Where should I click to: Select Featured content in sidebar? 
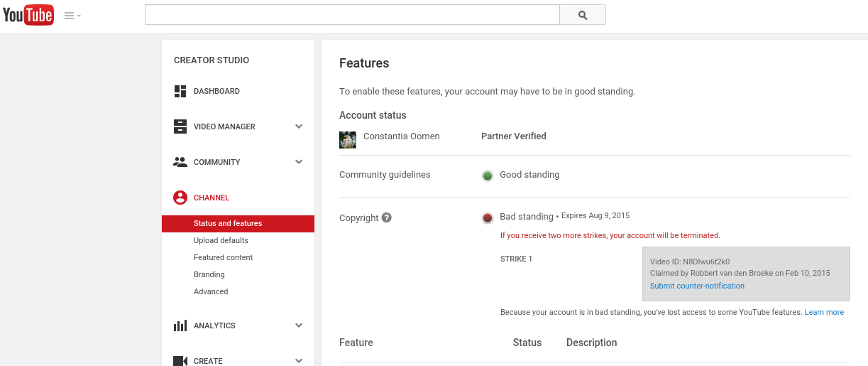(223, 257)
